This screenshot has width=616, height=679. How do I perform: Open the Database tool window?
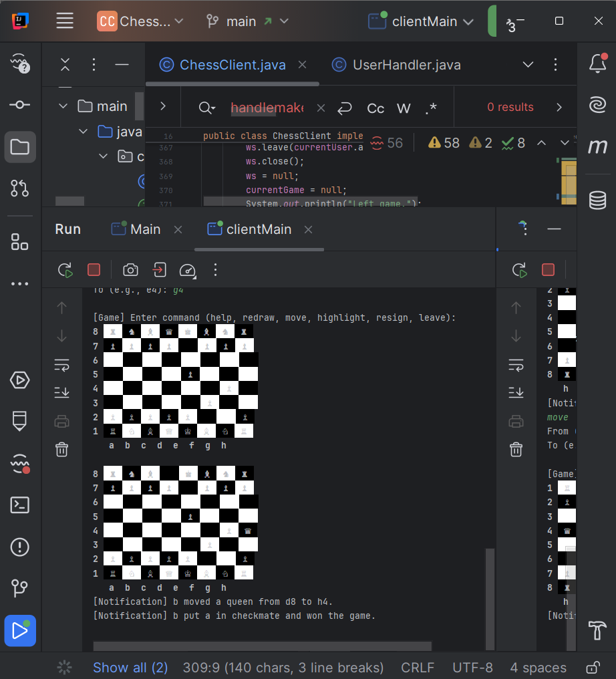597,200
